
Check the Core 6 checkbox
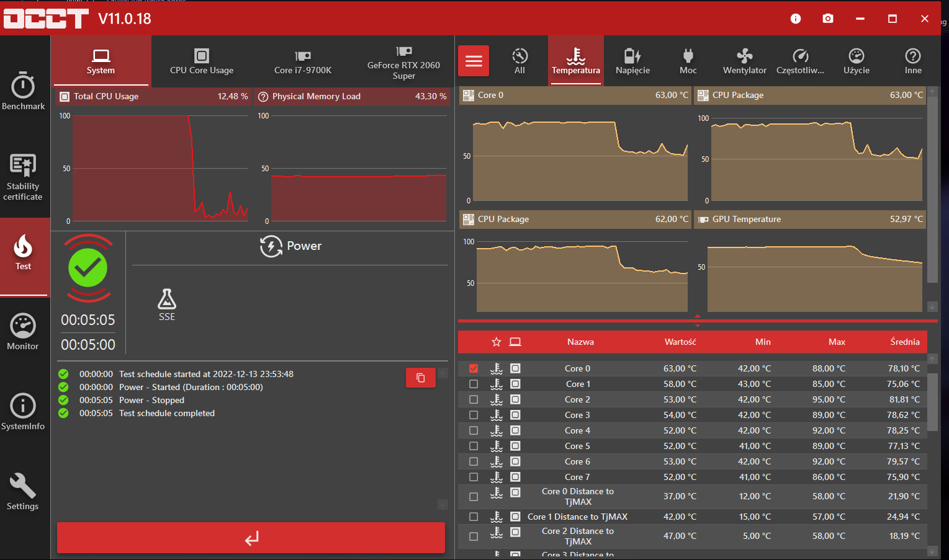[x=474, y=461]
